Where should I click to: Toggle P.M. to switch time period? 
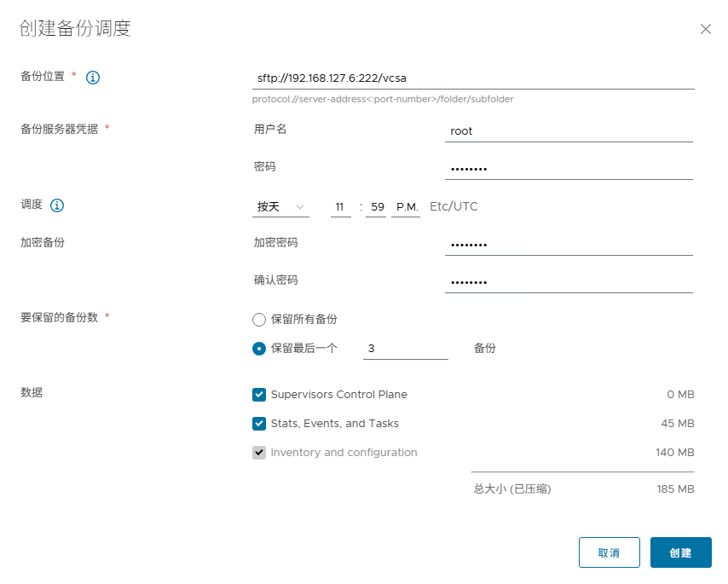pyautogui.click(x=406, y=205)
